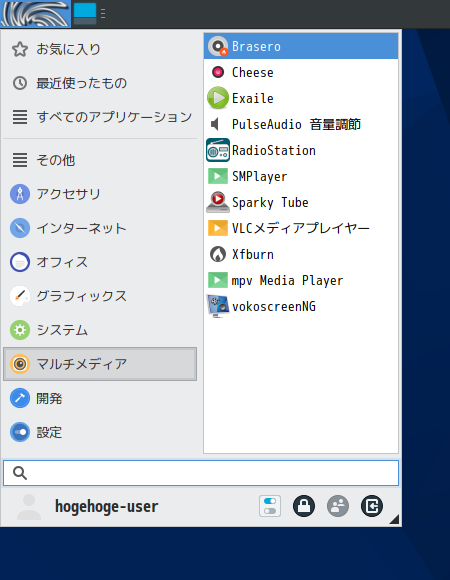
Task: Select the お気に入り favorites category
Action: click(x=100, y=49)
